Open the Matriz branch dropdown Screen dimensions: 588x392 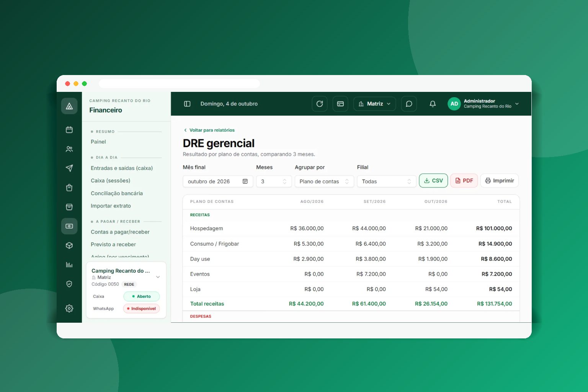point(374,104)
